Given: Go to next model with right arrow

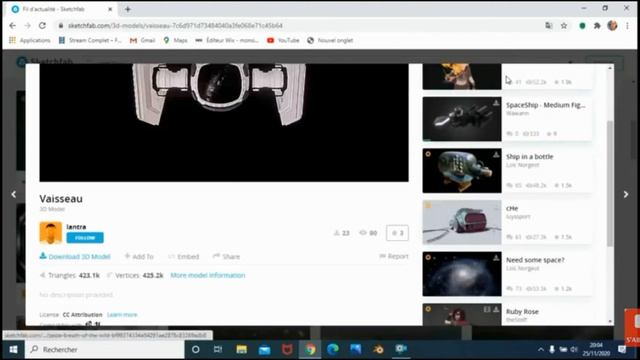Looking at the screenshot, I should coord(626,194).
